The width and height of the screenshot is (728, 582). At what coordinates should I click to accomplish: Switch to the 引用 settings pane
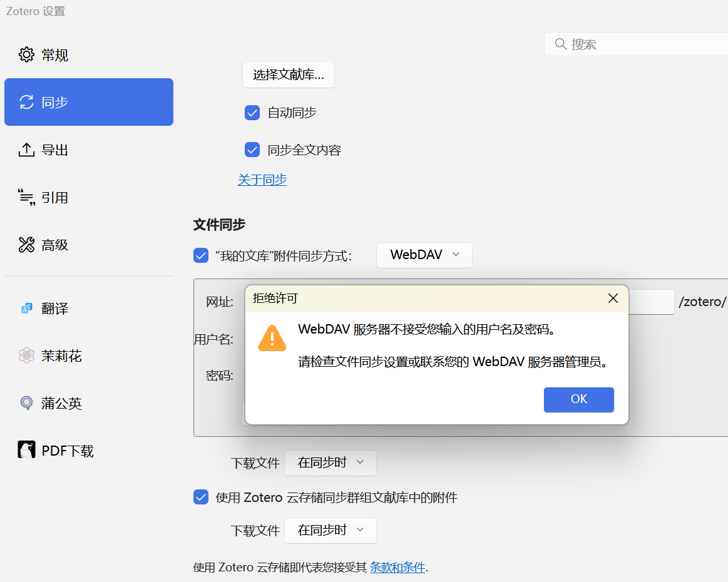[x=89, y=197]
